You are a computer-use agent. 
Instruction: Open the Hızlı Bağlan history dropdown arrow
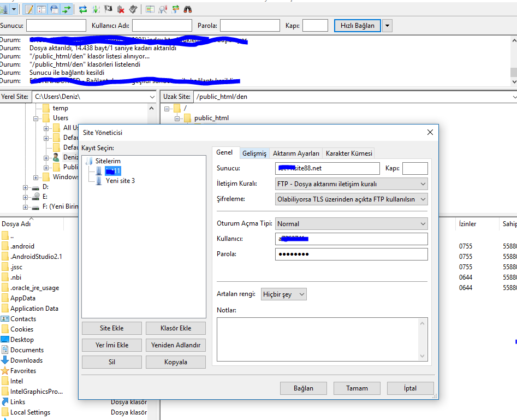click(388, 26)
